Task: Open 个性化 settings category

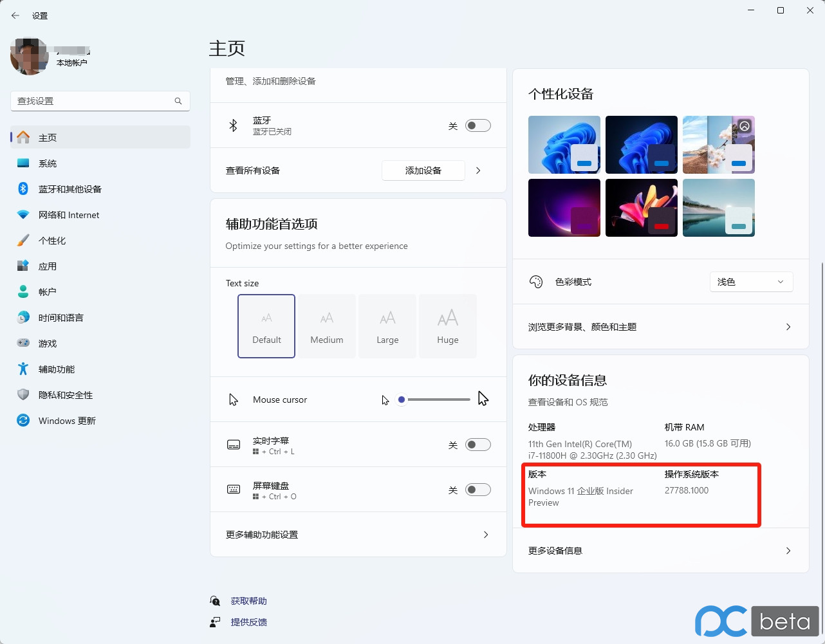Action: click(x=100, y=241)
